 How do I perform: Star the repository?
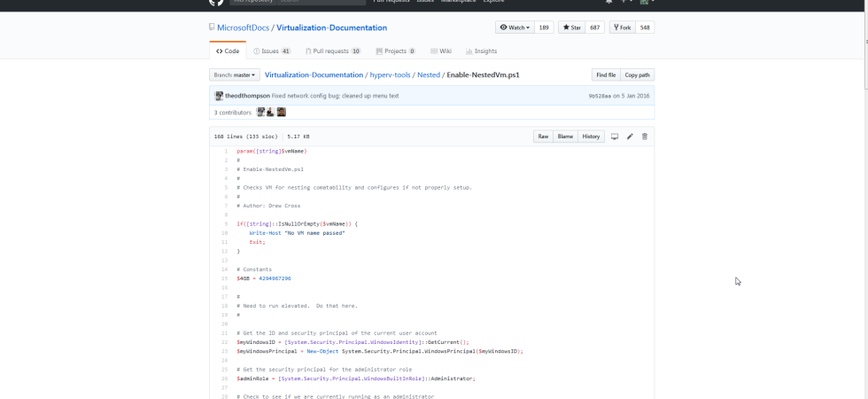coord(573,27)
